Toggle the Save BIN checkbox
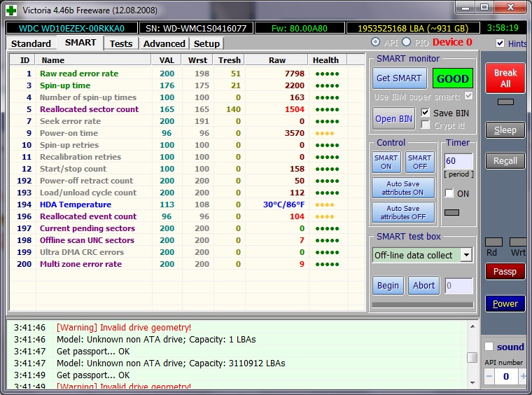 pyautogui.click(x=425, y=113)
